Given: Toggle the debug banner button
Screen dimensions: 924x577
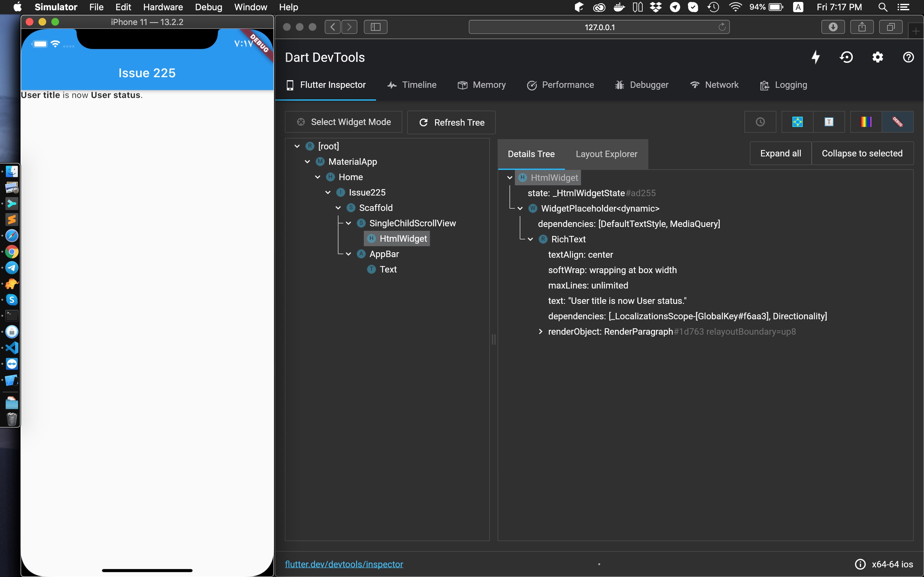Looking at the screenshot, I should (x=898, y=122).
